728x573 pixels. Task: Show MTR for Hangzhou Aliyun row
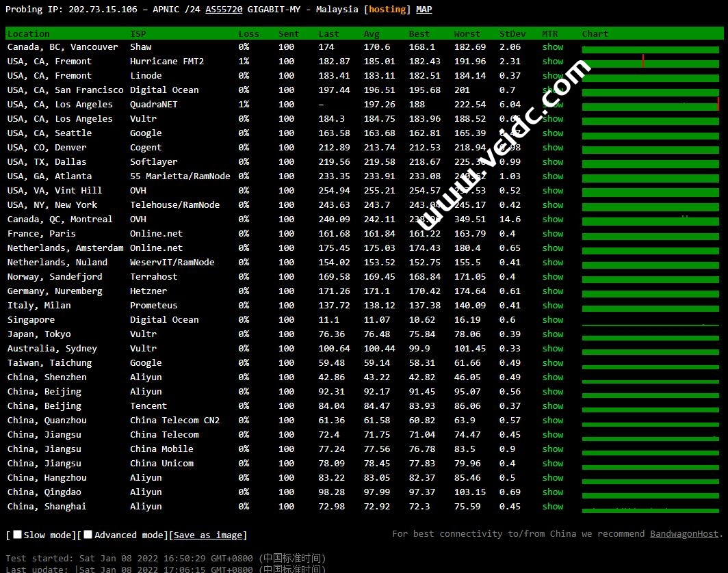(x=553, y=479)
